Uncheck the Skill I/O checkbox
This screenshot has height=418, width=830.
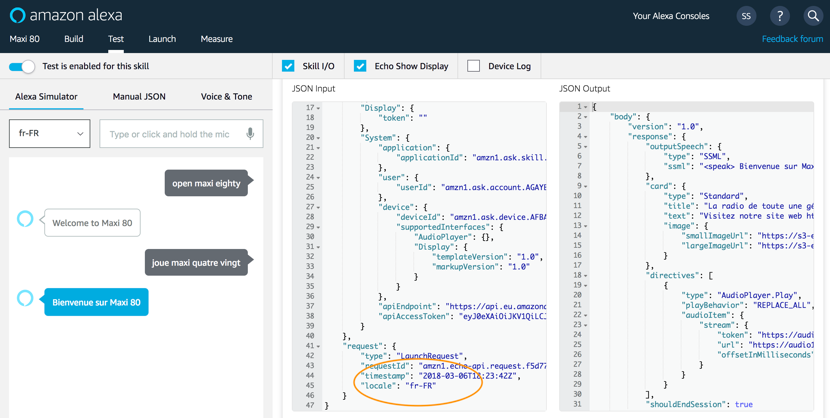288,66
